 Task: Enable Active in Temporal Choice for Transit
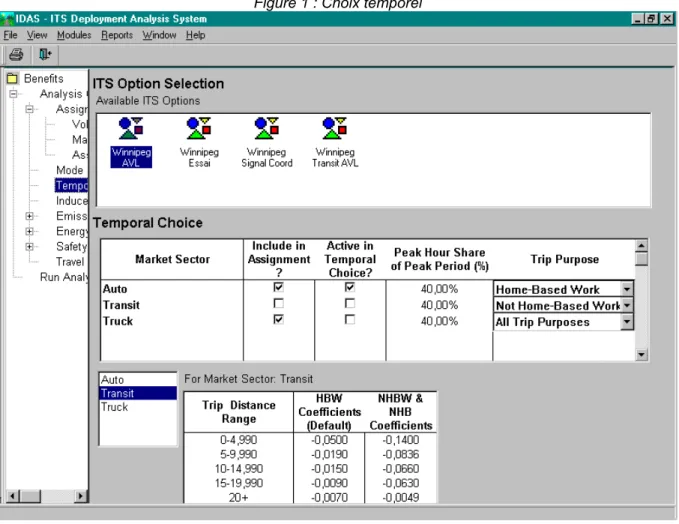click(349, 303)
